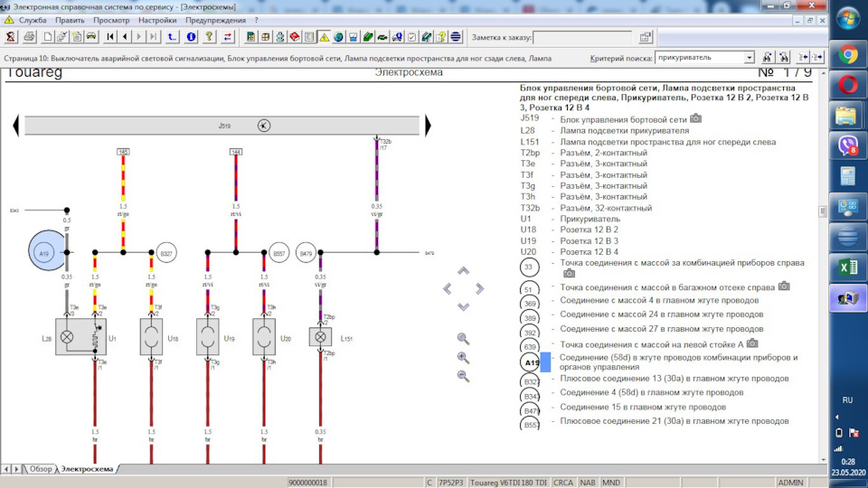Click the printer icon
The image size is (868, 488).
pos(29,37)
